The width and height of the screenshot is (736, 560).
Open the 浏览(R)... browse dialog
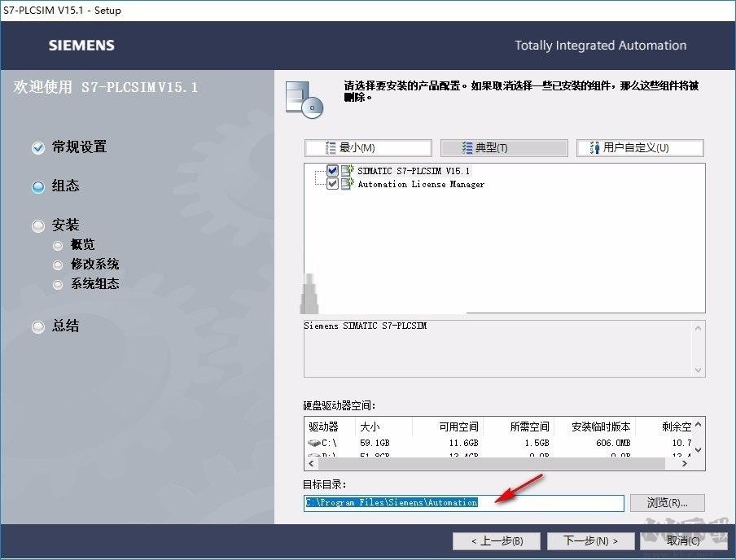click(667, 503)
